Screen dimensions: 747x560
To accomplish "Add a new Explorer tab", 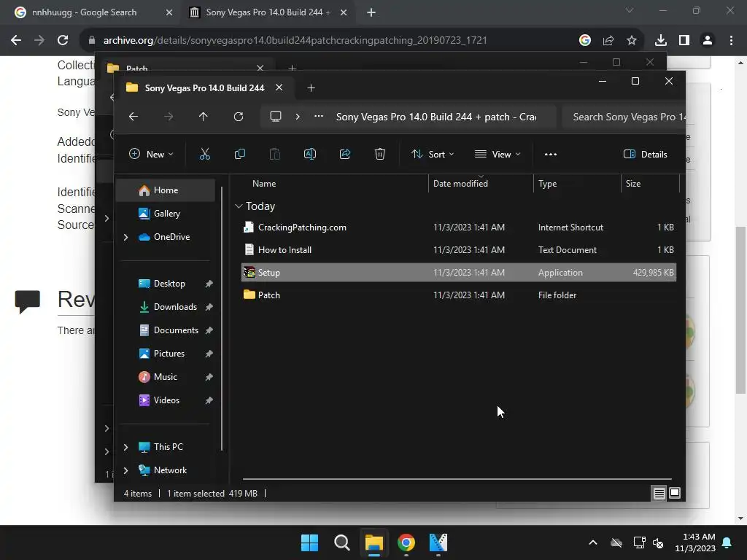I will click(311, 88).
